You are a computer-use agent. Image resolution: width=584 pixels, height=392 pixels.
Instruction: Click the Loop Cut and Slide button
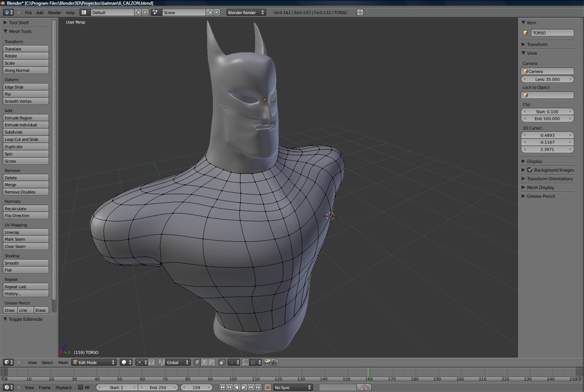click(x=26, y=140)
